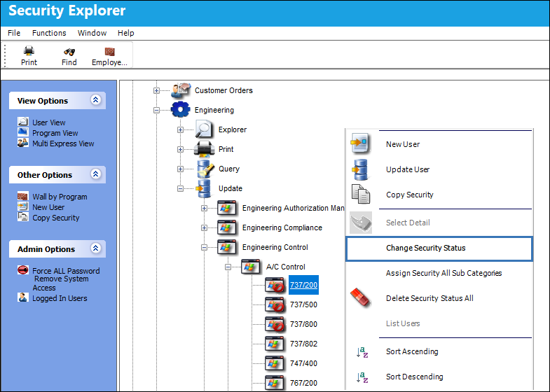Screen dimensions: 550x392
Task: Click Logged In Users link
Action: (x=60, y=298)
